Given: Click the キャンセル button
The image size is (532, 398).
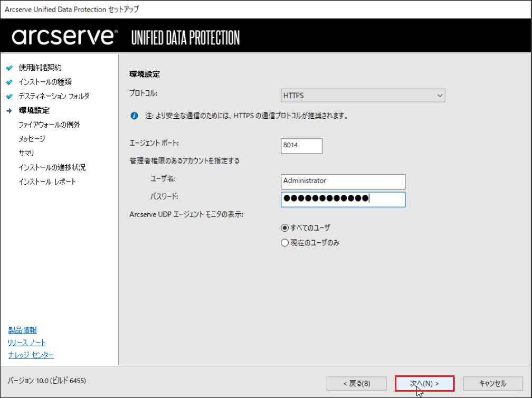Looking at the screenshot, I should tap(492, 383).
